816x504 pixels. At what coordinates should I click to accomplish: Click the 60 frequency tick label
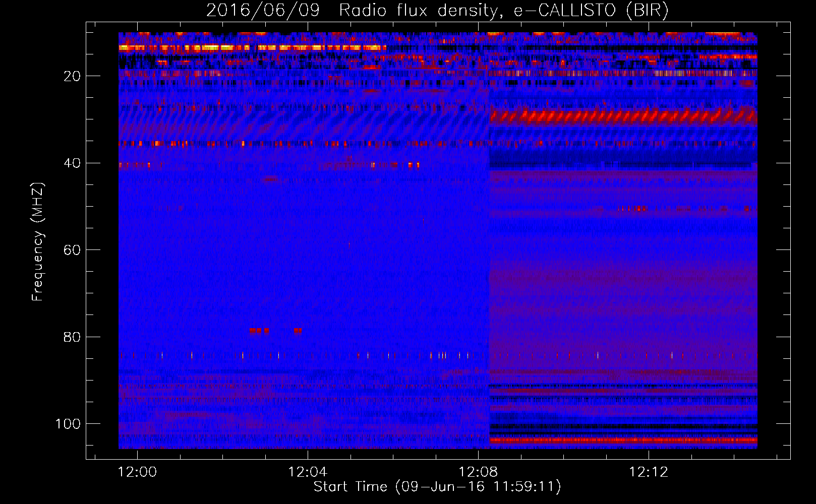click(x=72, y=250)
